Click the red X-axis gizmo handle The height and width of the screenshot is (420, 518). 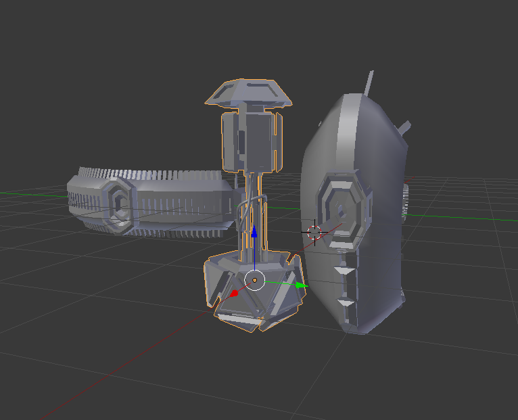[234, 294]
